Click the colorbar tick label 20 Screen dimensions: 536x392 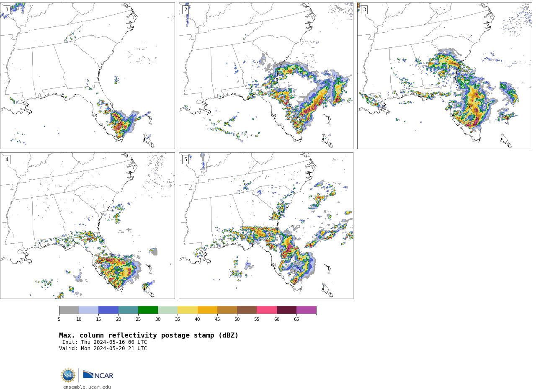coord(119,319)
